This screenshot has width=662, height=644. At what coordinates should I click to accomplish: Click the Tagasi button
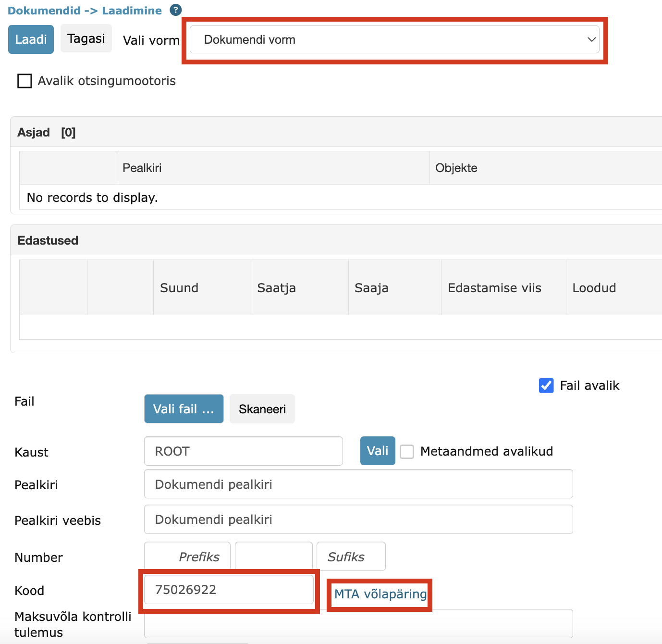coord(86,38)
